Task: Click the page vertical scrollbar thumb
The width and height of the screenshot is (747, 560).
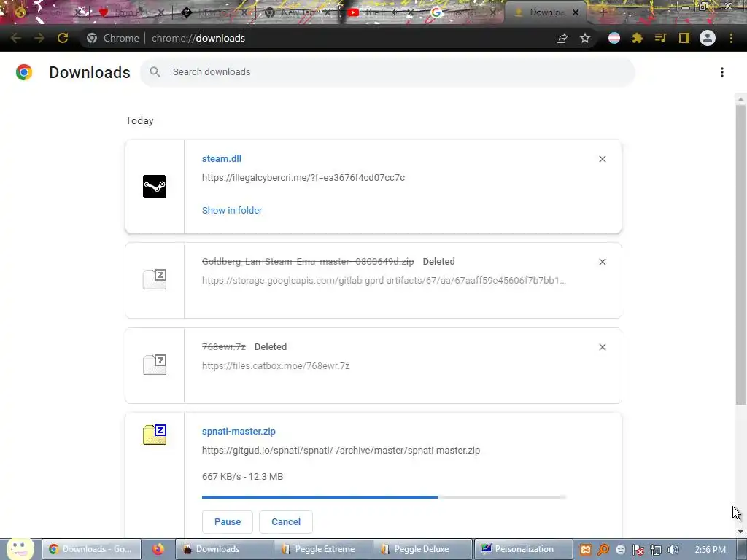Action: point(740,254)
